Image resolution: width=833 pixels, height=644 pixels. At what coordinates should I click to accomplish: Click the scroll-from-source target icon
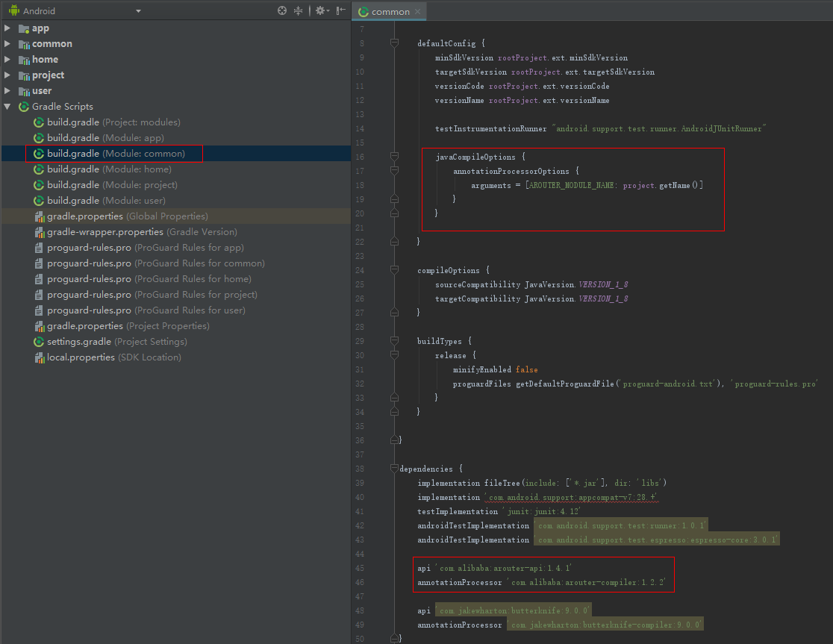[x=282, y=10]
